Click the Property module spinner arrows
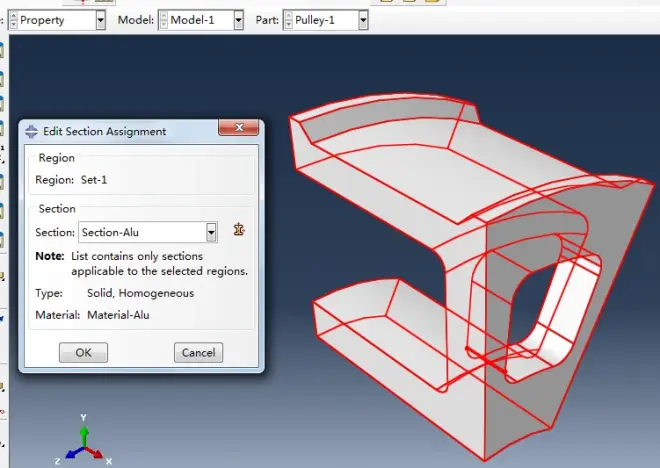The width and height of the screenshot is (660, 468). coord(13,20)
